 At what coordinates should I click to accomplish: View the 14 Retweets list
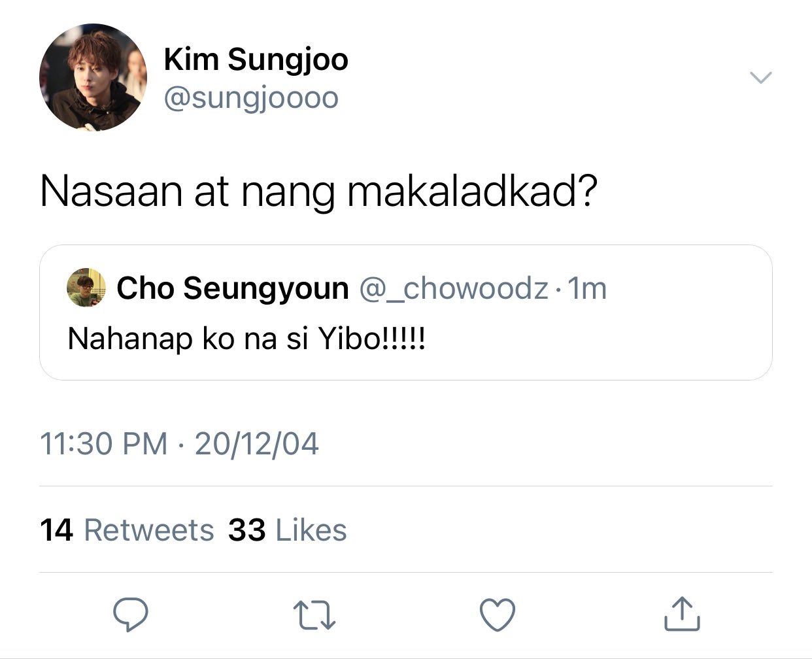(x=127, y=530)
